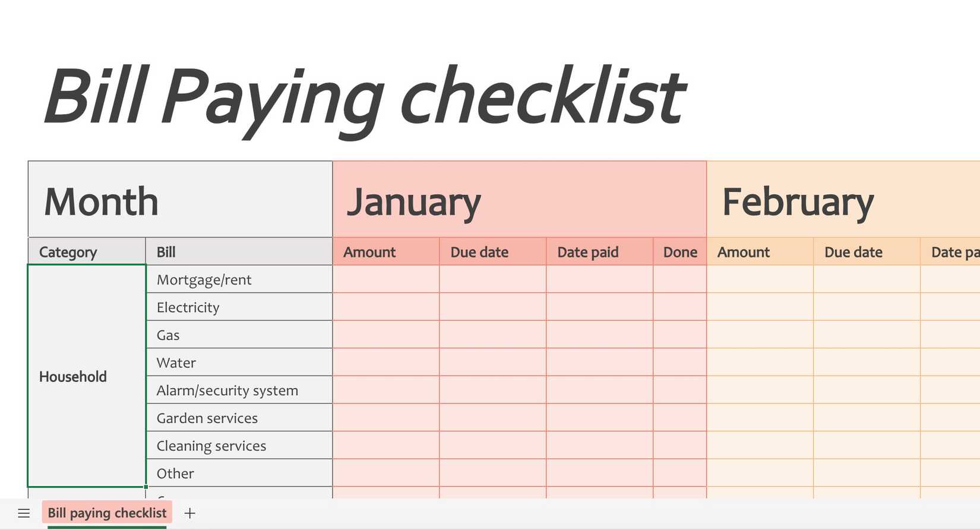Select the Water bill cell
Screen dimensions: 980x530
pyautogui.click(x=175, y=362)
